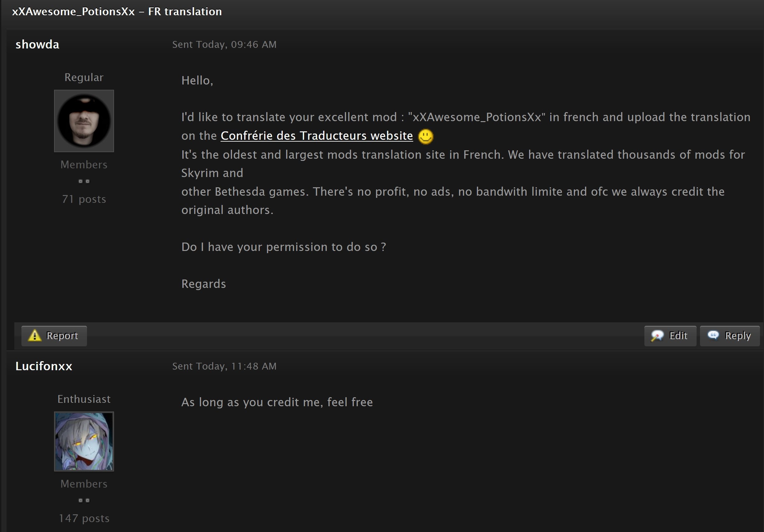
Task: Click the yellow smiley emoticon in the message
Action: (425, 136)
